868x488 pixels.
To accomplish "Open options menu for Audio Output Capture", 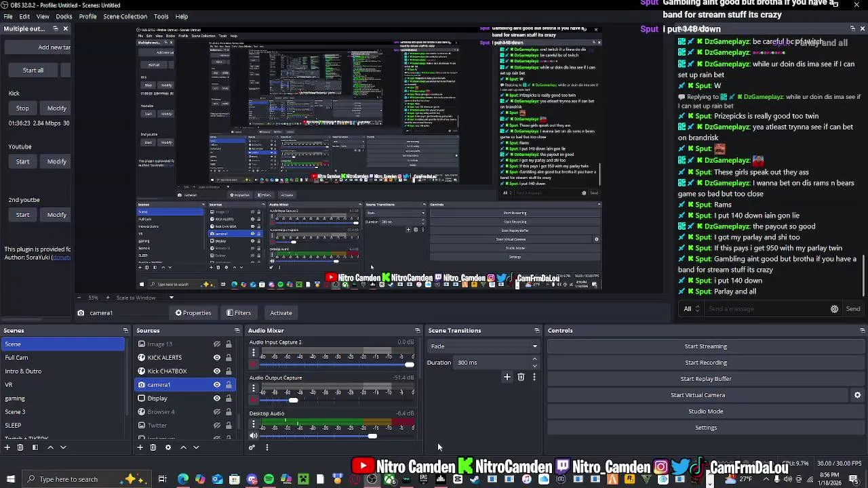I will 253,388.
